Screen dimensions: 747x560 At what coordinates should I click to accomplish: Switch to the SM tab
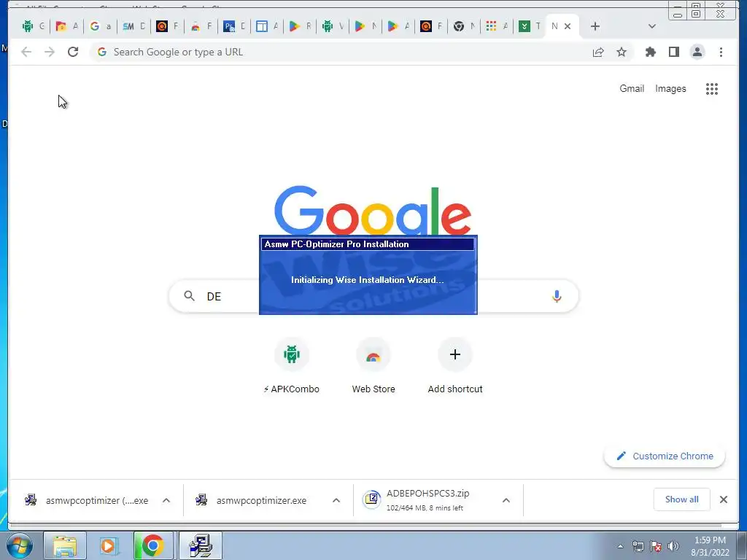click(x=134, y=26)
